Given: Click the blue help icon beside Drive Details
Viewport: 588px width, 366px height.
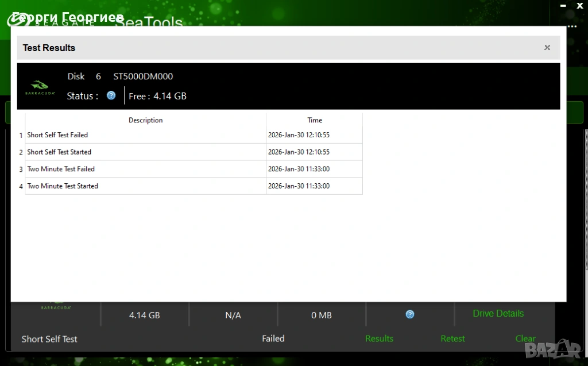Looking at the screenshot, I should click(410, 314).
